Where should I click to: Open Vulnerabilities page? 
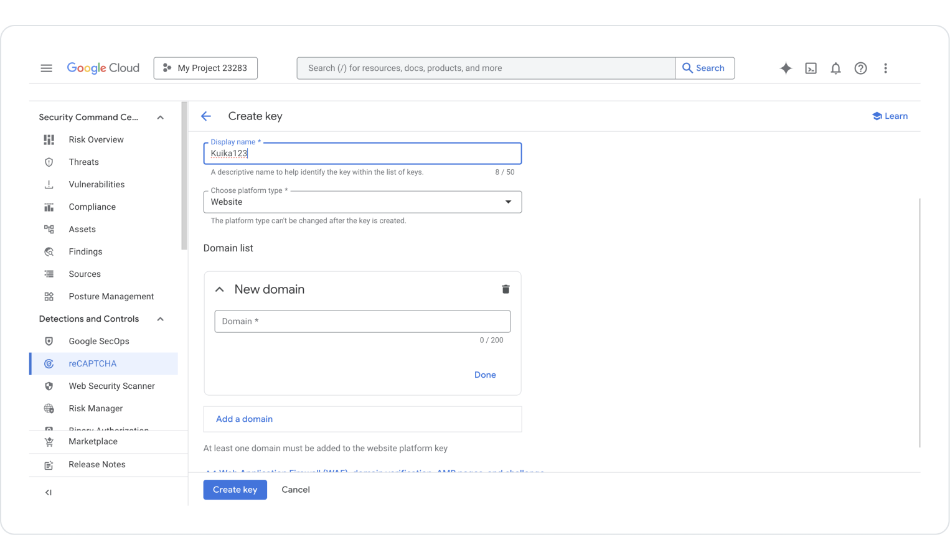[96, 185]
